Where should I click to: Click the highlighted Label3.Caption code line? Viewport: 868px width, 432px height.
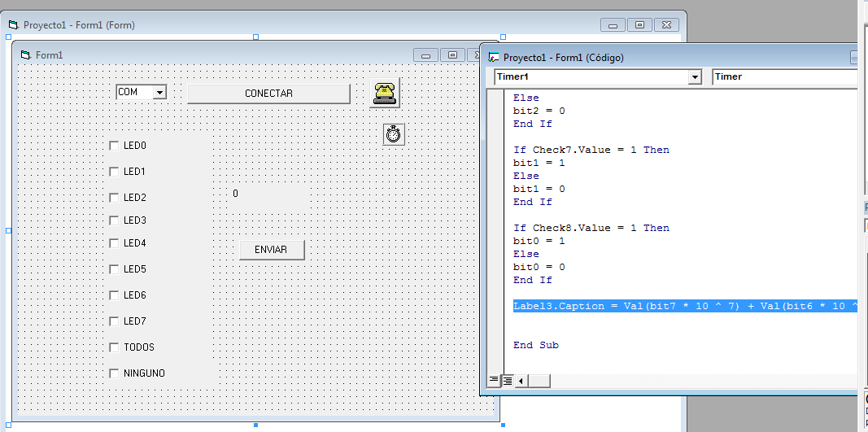pyautogui.click(x=685, y=306)
